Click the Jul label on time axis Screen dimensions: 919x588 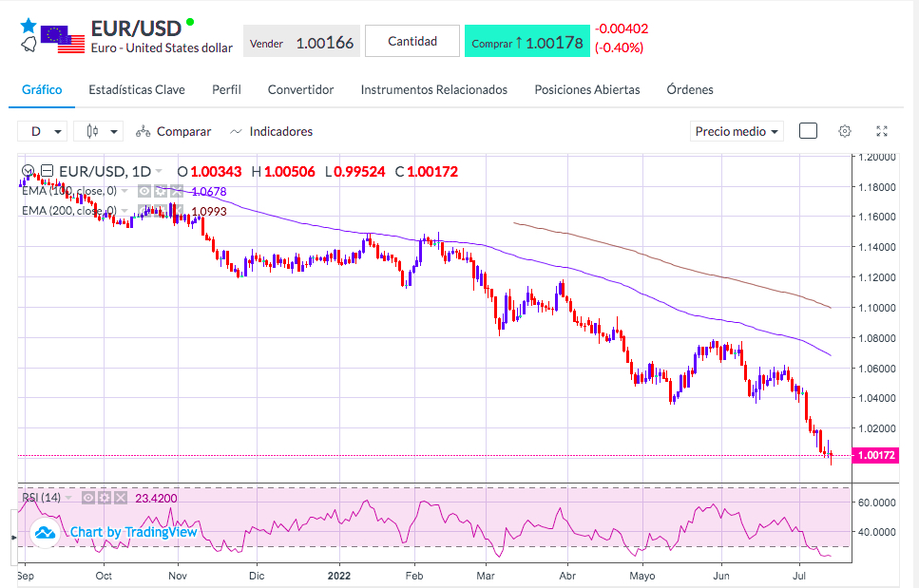tap(799, 576)
